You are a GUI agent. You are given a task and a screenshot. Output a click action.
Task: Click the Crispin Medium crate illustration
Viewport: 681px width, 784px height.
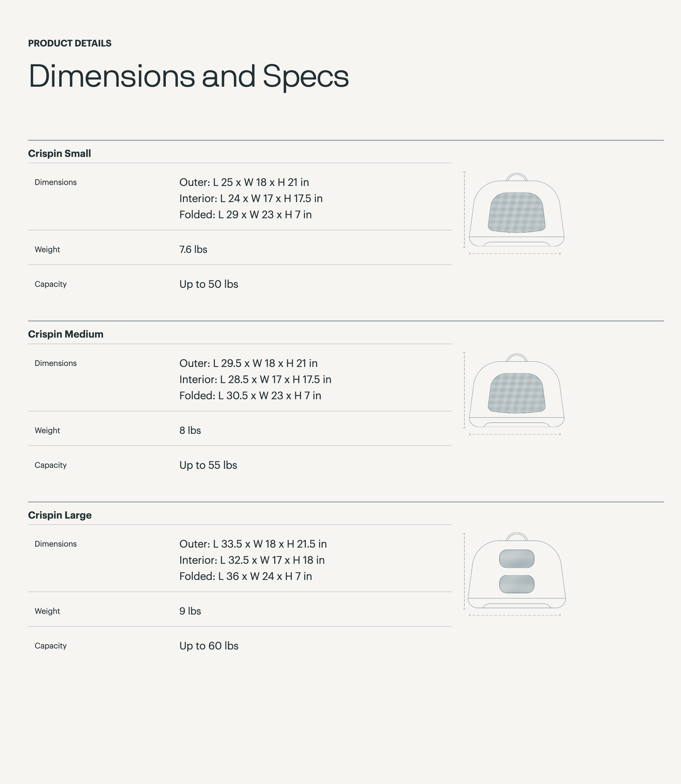point(516,394)
